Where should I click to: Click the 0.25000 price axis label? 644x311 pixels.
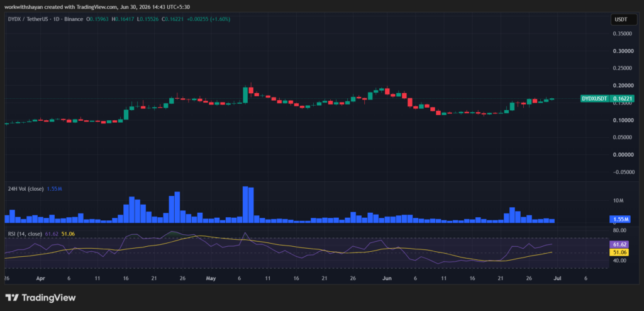click(x=623, y=68)
